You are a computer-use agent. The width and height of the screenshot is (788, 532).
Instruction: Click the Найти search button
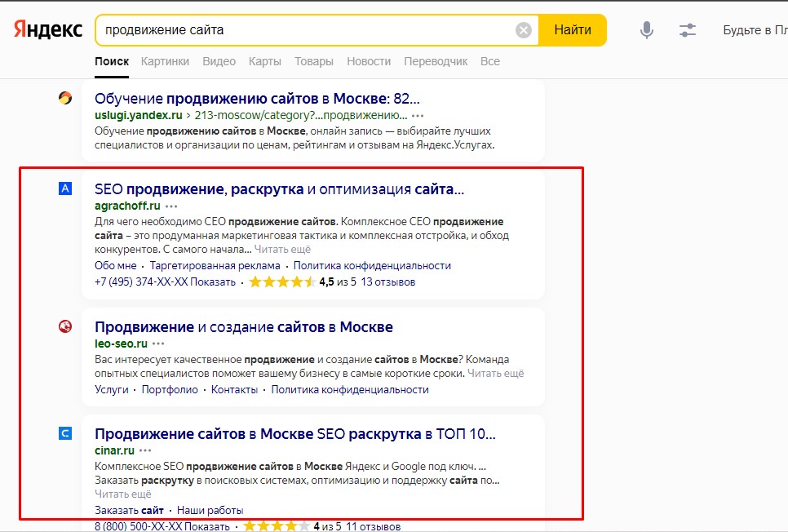[573, 30]
